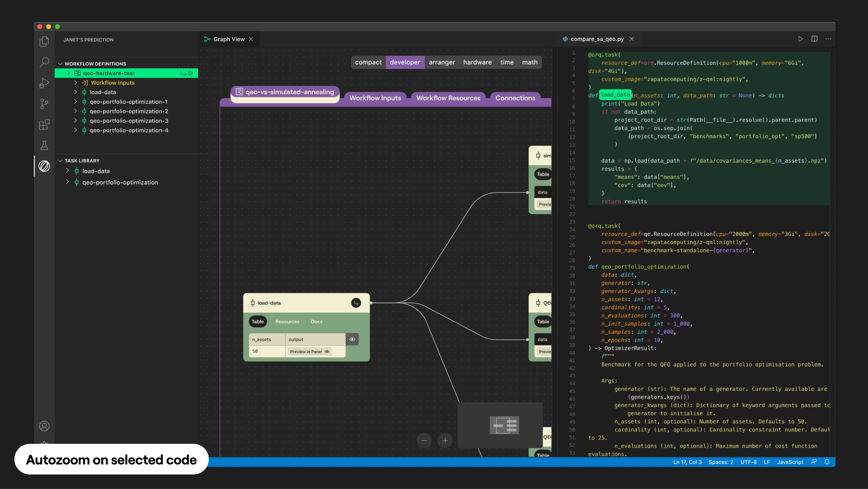Split the editor with the layout icon
Screen dimensions: 868x489
[x=814, y=39]
